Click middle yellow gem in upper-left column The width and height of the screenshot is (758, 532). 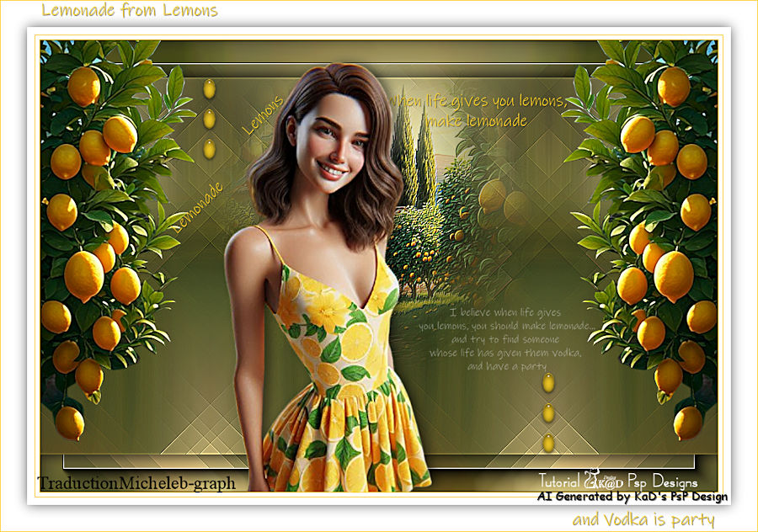click(209, 120)
